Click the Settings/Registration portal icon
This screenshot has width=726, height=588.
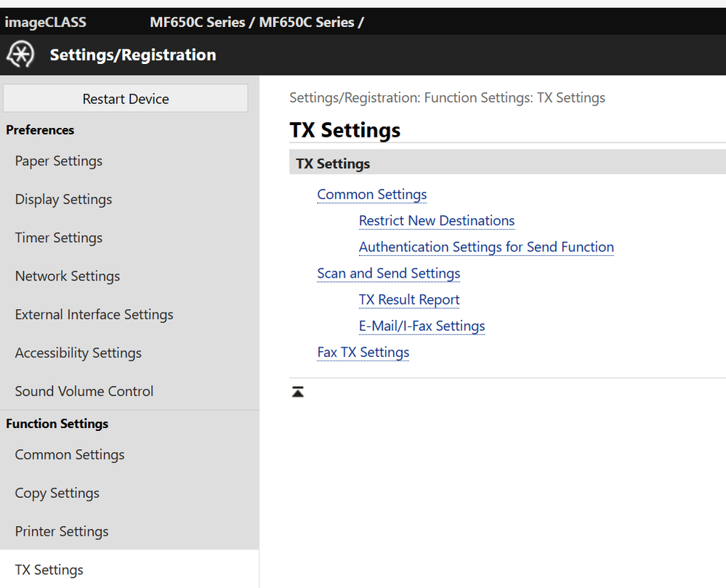[20, 55]
